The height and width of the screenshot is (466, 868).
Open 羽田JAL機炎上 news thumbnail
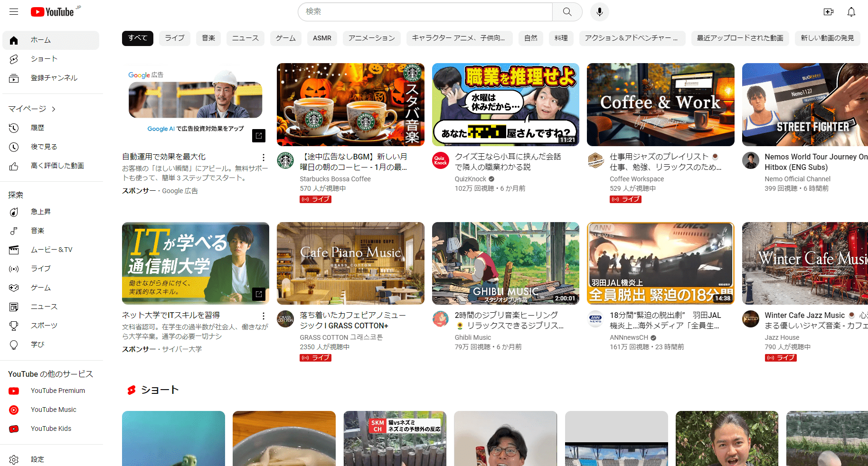point(660,263)
